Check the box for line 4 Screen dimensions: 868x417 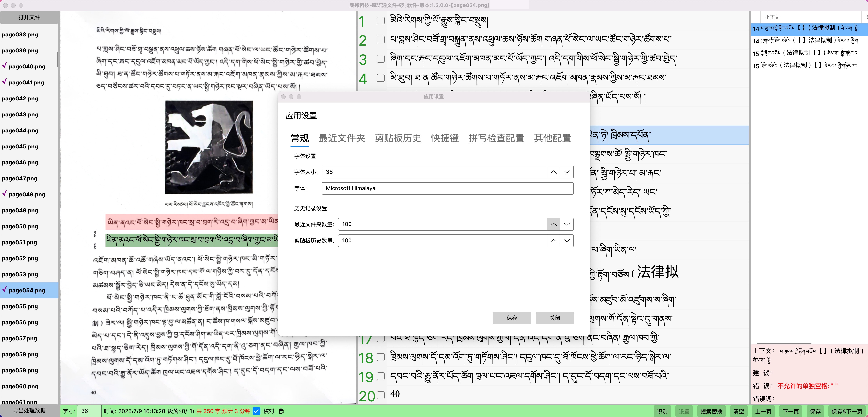pos(380,78)
